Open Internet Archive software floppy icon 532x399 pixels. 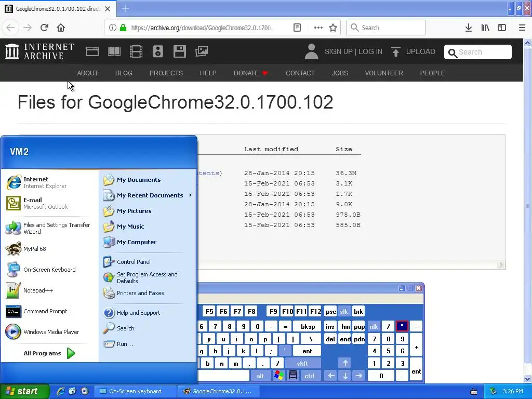(x=179, y=51)
